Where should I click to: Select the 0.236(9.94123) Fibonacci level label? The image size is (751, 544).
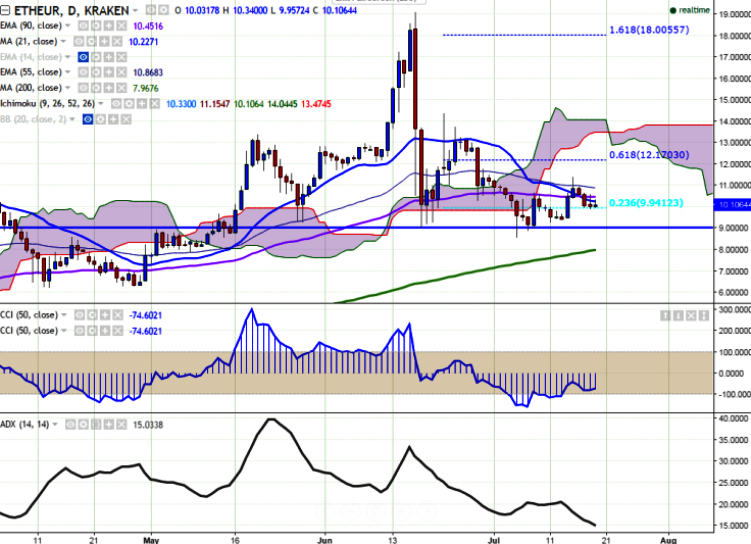click(x=646, y=203)
